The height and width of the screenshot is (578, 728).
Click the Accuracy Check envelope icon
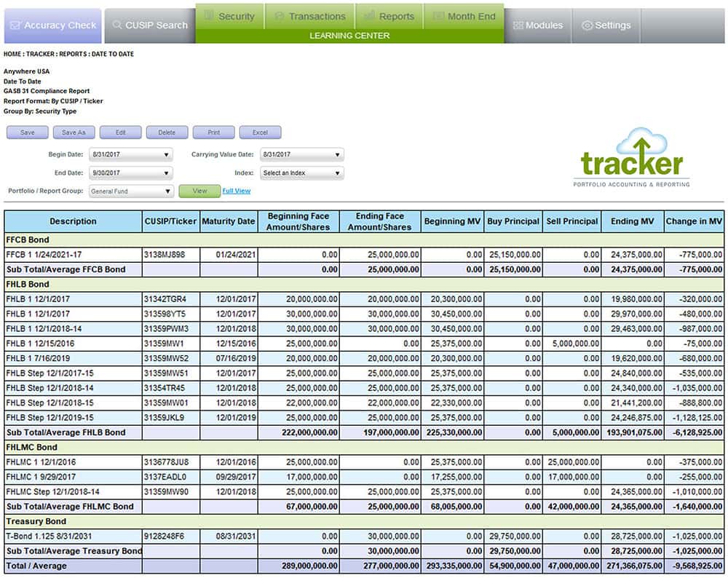click(16, 25)
